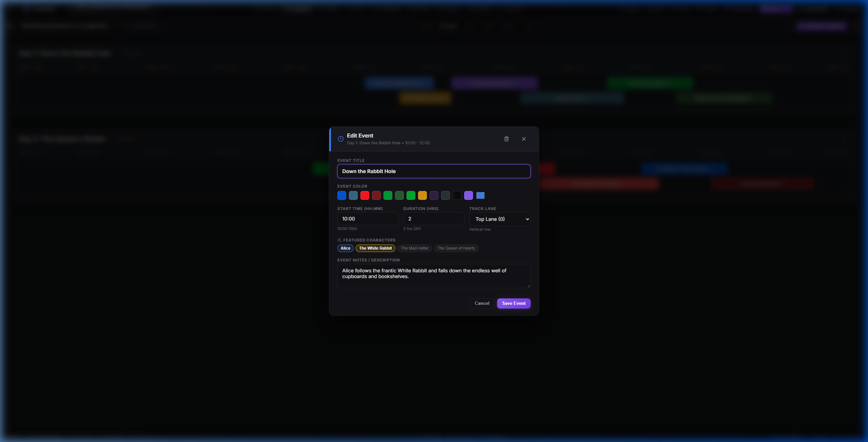Pick the black event color swatch
This screenshot has height=442, width=868.
click(x=457, y=195)
